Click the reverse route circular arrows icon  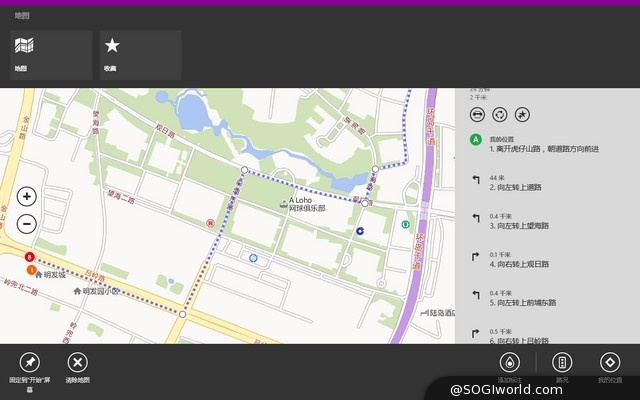(500, 115)
